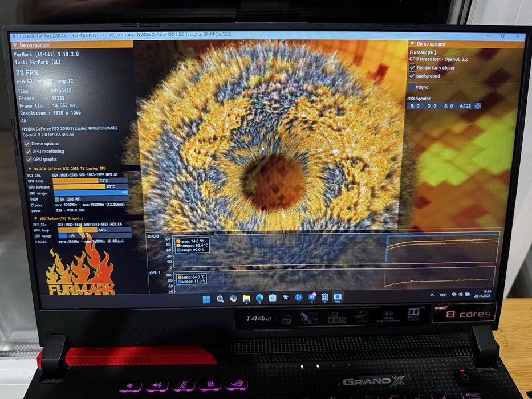
Task: Collapse NVIDIA GeForce RTX 3050 Ti section
Action: (x=30, y=169)
